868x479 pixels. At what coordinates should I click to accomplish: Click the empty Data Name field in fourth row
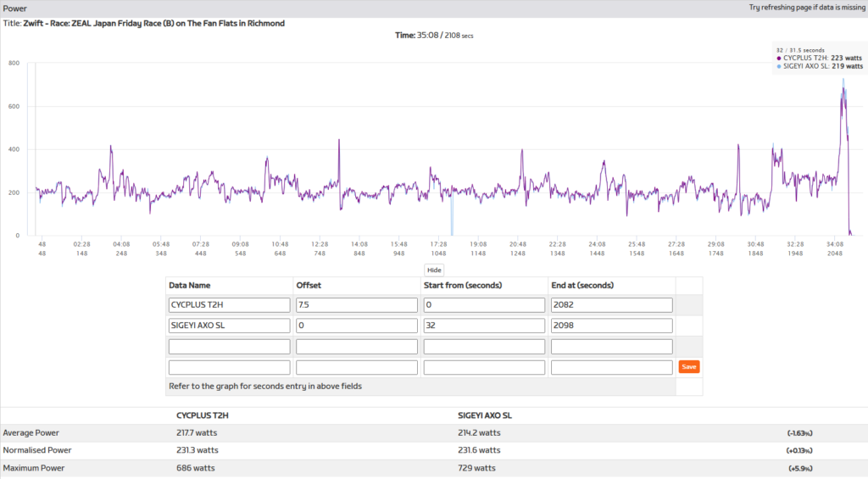click(230, 367)
